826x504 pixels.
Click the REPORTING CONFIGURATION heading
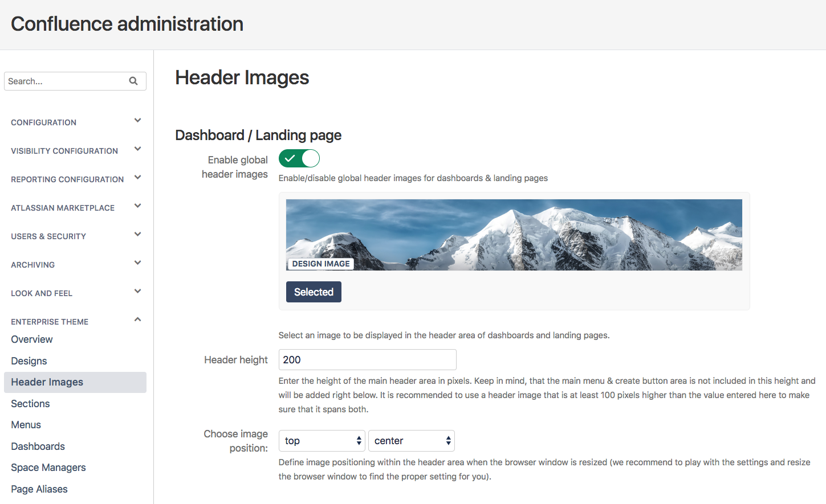[67, 179]
